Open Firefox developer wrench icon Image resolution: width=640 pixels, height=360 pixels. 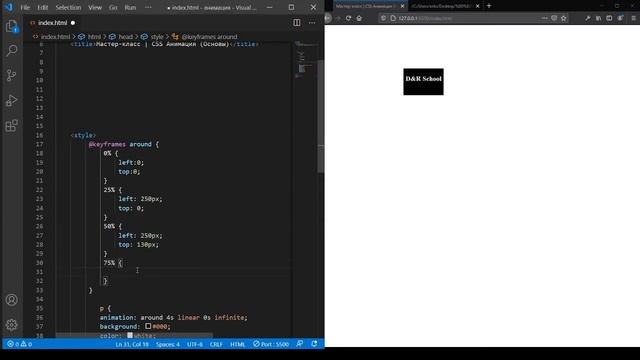click(x=587, y=18)
